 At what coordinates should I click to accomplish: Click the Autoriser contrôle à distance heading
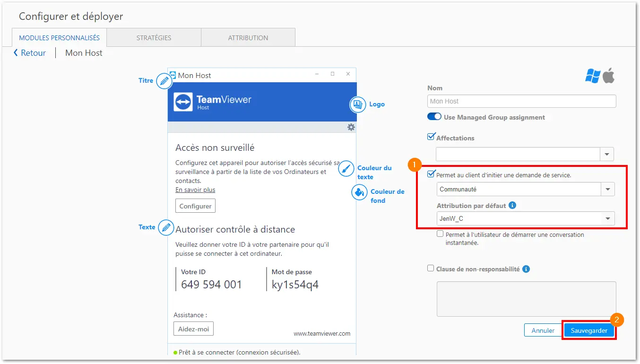point(235,229)
